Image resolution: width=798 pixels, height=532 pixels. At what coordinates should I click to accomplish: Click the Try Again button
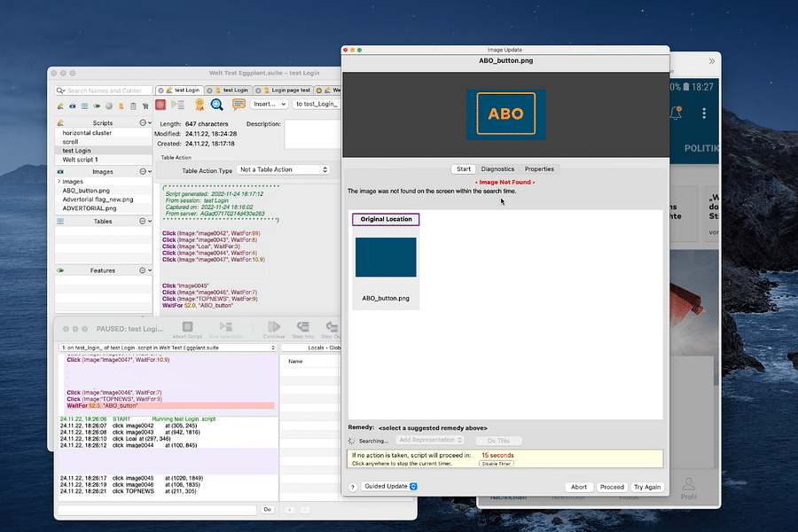(x=646, y=487)
